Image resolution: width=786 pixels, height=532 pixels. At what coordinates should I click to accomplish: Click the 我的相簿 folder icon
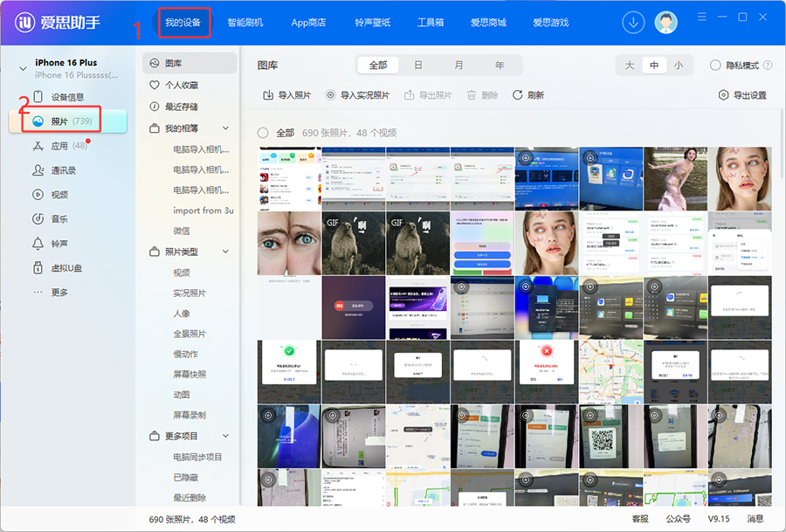click(155, 128)
